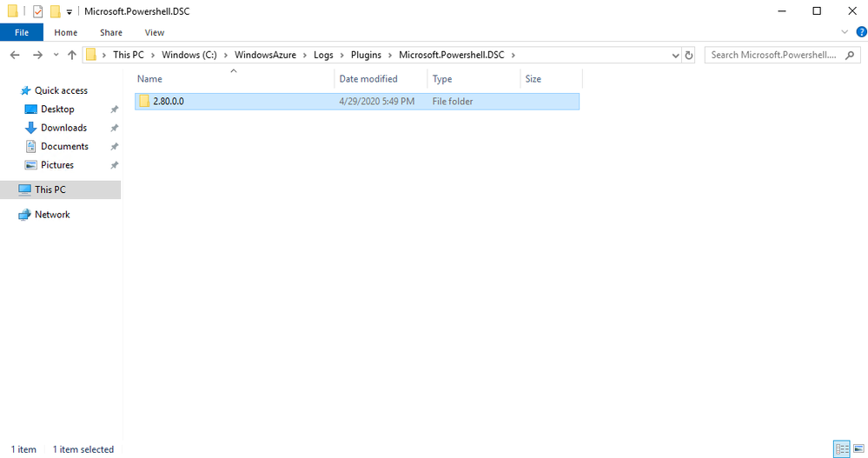
Task: Click Microsoft.Powershell.DSC in the address path
Action: [452, 55]
